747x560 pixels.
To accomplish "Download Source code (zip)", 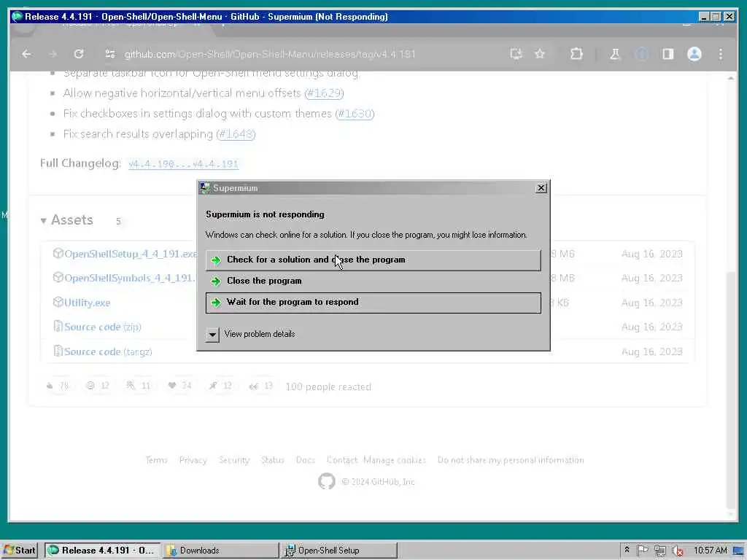I will (102, 327).
